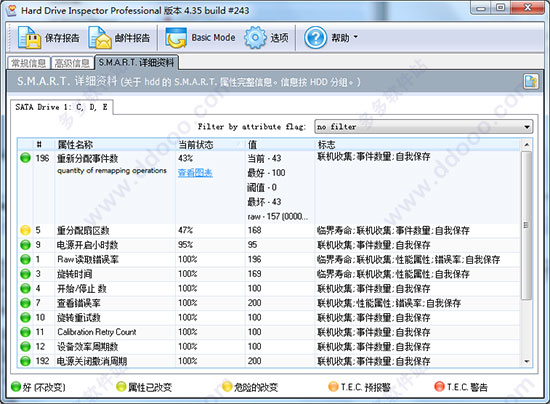The image size is (550, 404).
Task: Click the 选项 text button
Action: (279, 38)
